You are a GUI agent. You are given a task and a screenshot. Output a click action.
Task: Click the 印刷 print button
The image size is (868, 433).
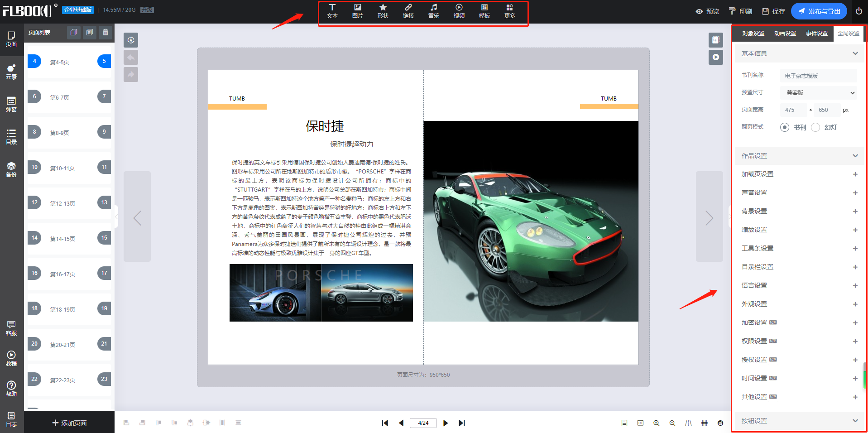pyautogui.click(x=741, y=11)
